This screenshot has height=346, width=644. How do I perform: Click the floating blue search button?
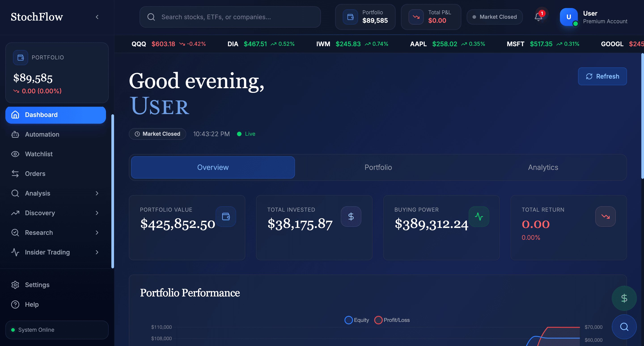[x=624, y=327]
